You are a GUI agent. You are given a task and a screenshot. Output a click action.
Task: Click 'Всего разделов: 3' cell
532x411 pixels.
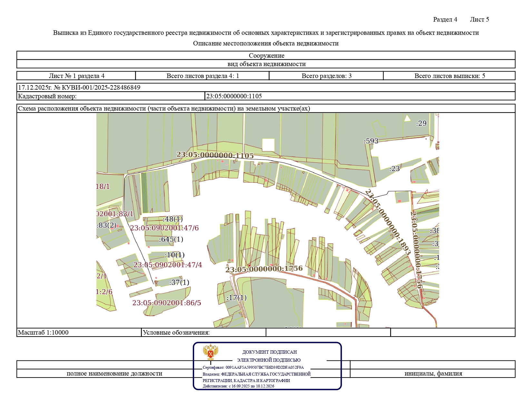click(x=326, y=76)
